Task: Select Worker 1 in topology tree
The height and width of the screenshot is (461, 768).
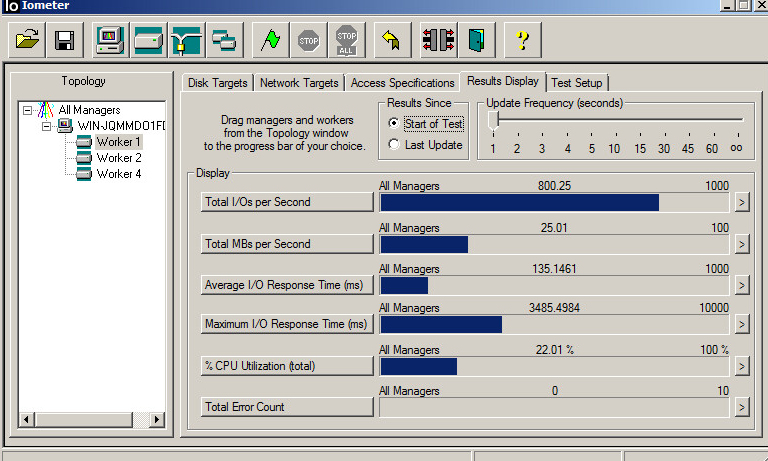Action: click(x=119, y=142)
